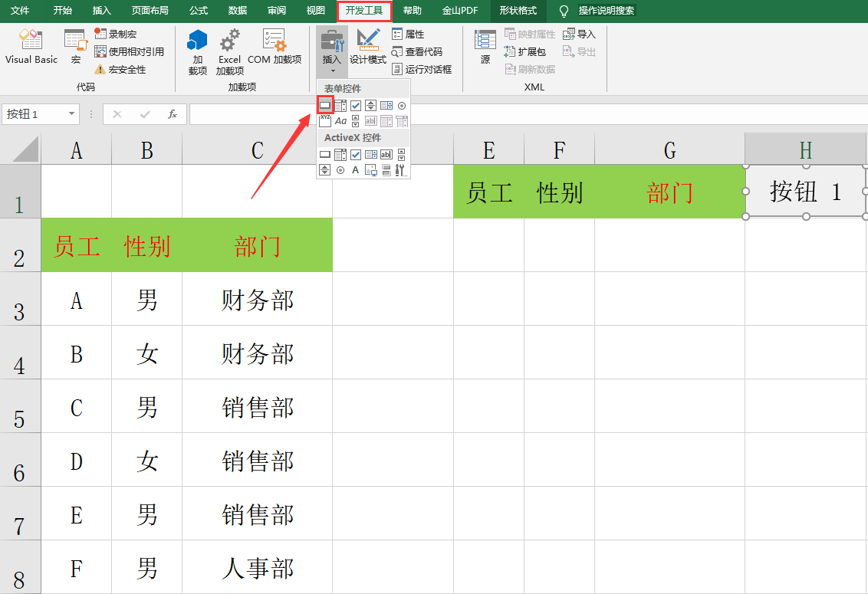The height and width of the screenshot is (594, 868).
Task: Select ActiveX Combo Box icon
Action: 340,155
